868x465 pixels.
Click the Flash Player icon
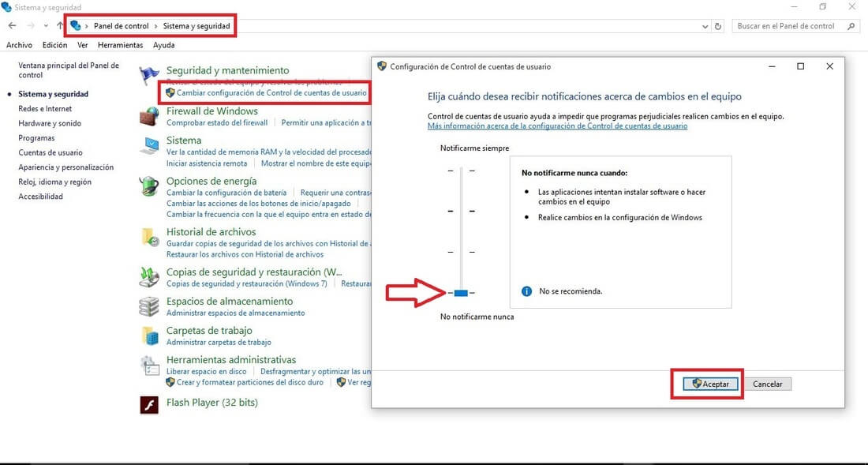149,405
